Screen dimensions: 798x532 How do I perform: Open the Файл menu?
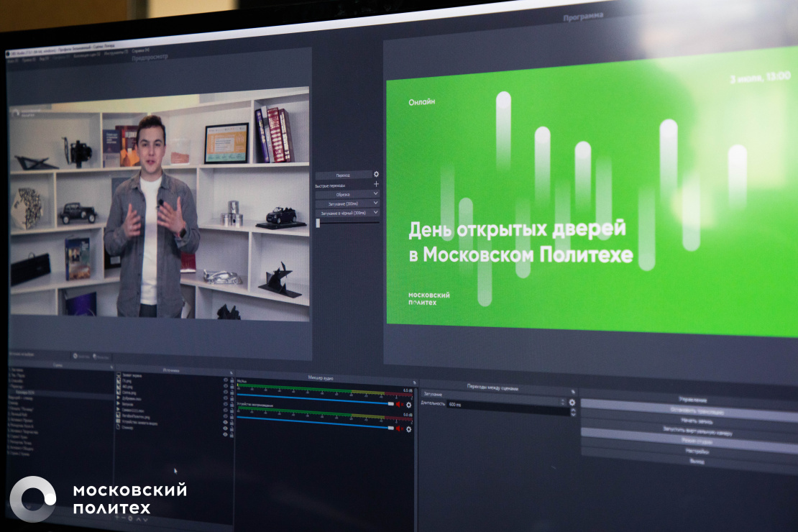click(12, 60)
